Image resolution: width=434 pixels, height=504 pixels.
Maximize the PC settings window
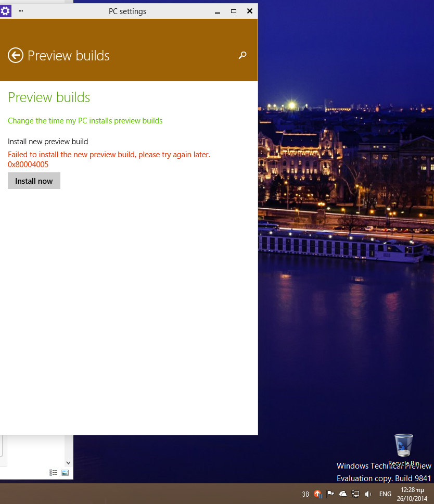pyautogui.click(x=234, y=11)
